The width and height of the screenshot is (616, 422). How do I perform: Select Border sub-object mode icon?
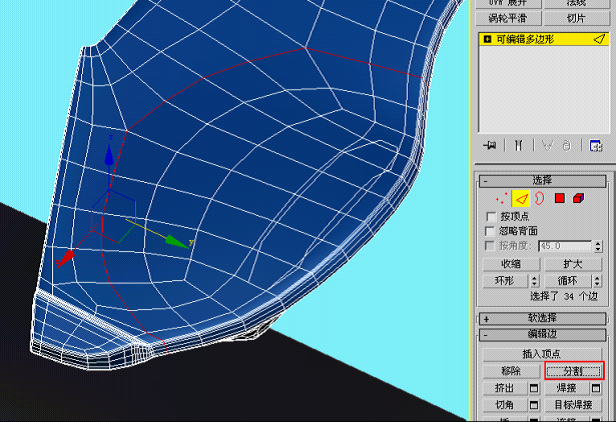[x=540, y=198]
